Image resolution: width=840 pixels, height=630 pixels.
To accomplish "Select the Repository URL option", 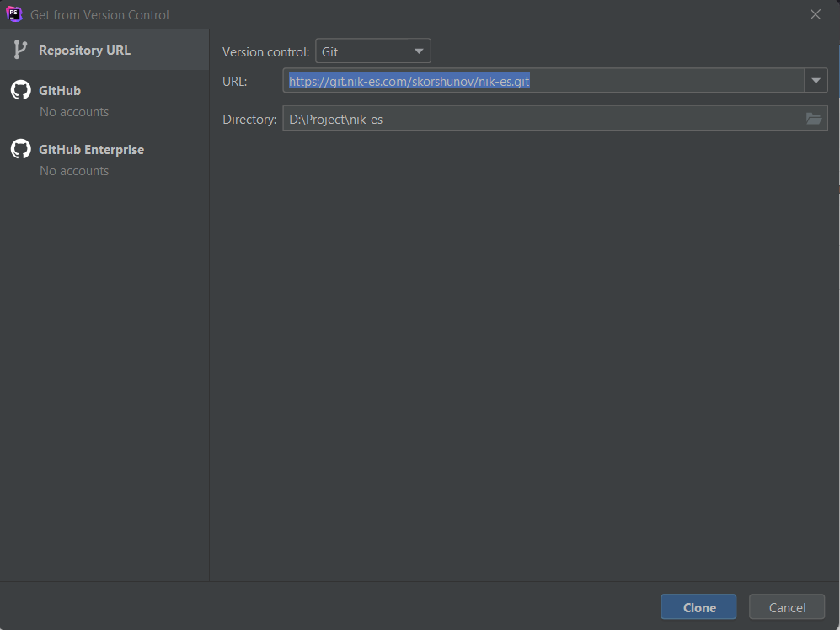I will pos(104,50).
